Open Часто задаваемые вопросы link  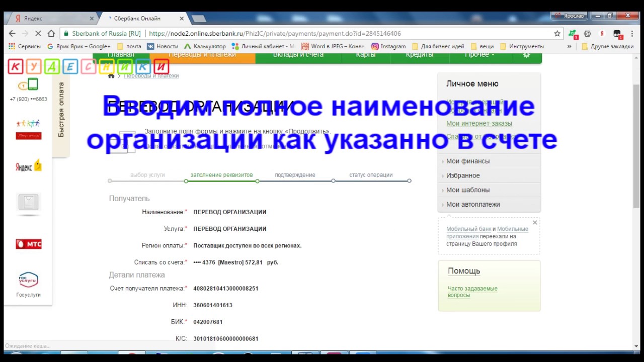[x=472, y=292]
